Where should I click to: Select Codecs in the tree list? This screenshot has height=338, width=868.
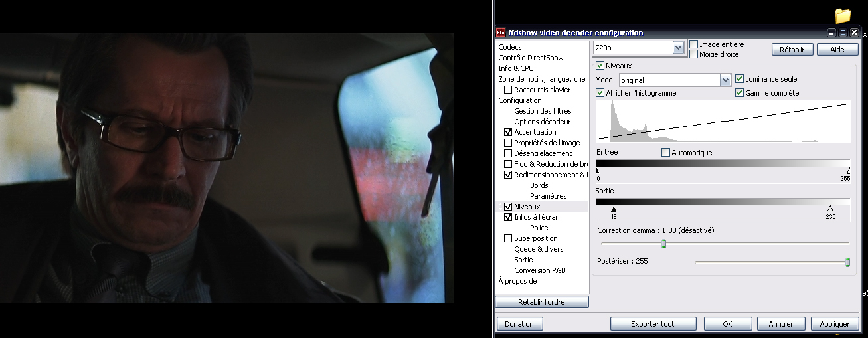(x=510, y=47)
